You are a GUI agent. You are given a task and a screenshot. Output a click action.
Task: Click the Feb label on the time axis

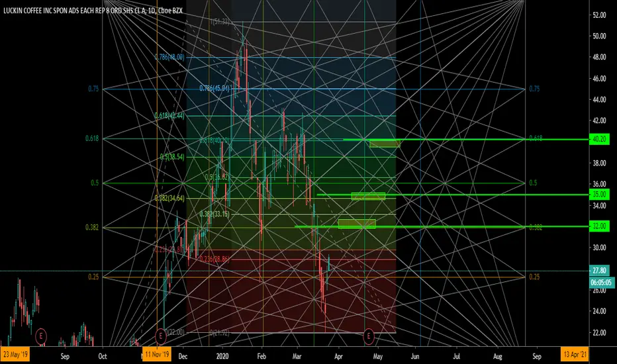[x=261, y=357]
